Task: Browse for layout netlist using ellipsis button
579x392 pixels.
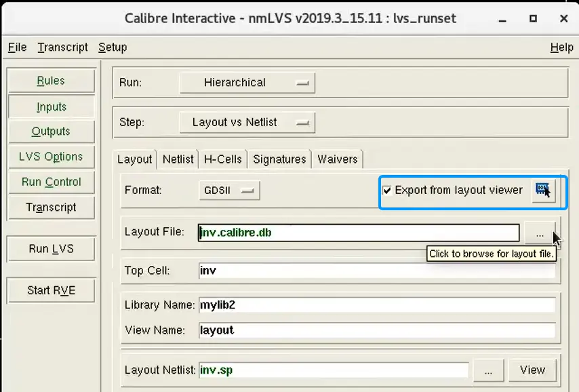Action: click(x=488, y=370)
